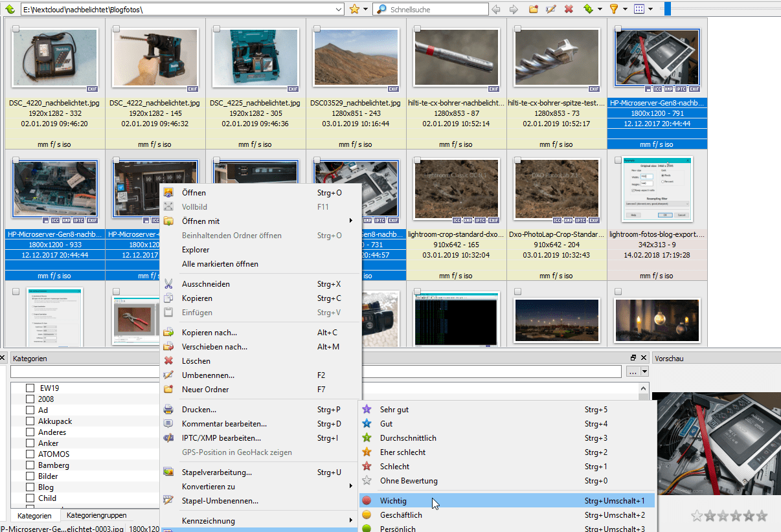Click the thumbnail size slider handle
Screen dimensions: 781x532
coord(667,9)
